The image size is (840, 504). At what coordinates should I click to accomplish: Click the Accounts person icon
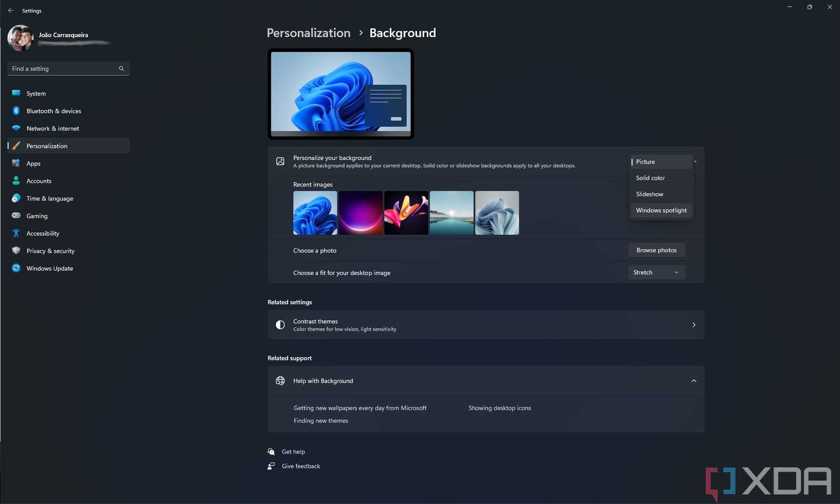click(16, 181)
